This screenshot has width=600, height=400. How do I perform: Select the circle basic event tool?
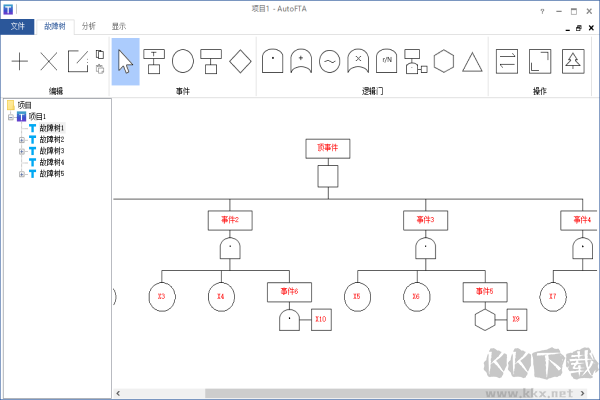(x=182, y=61)
